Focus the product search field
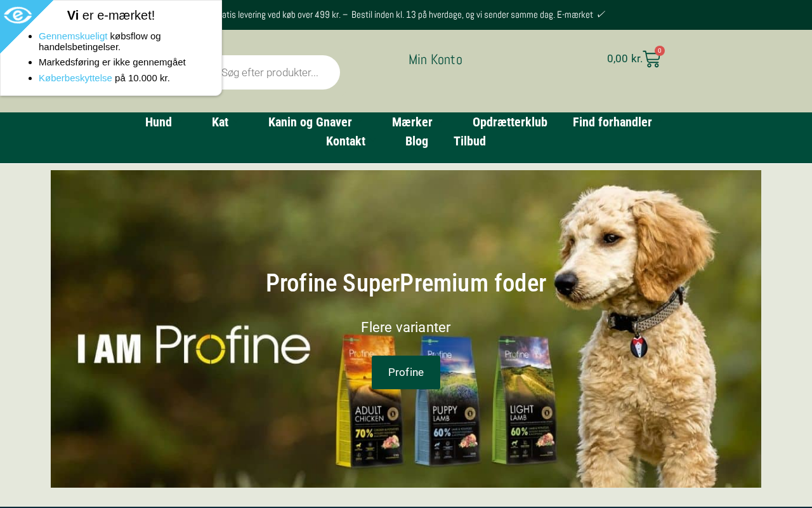Screen dimensions: 812x508 pyautogui.click(x=277, y=72)
